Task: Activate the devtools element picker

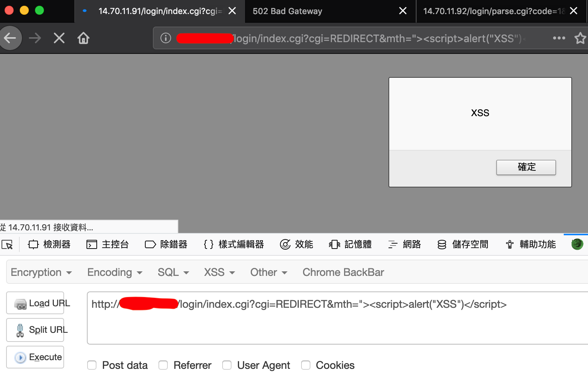Action: click(7, 244)
